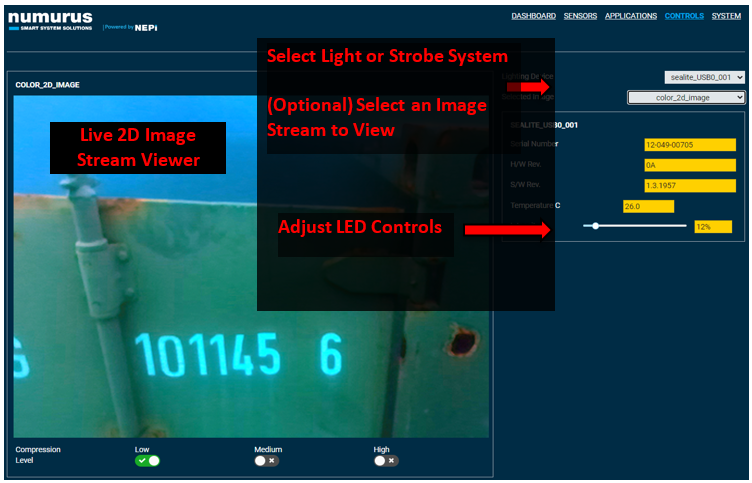Click the 12% intensity value field

(713, 227)
